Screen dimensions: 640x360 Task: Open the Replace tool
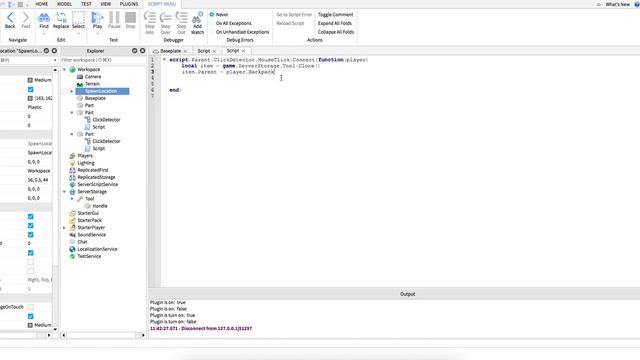(61, 20)
